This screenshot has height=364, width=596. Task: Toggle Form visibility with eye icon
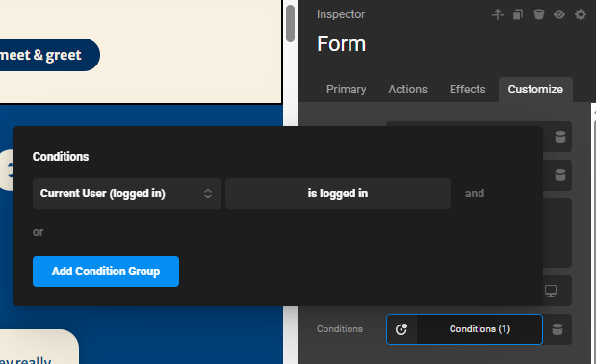[x=559, y=14]
